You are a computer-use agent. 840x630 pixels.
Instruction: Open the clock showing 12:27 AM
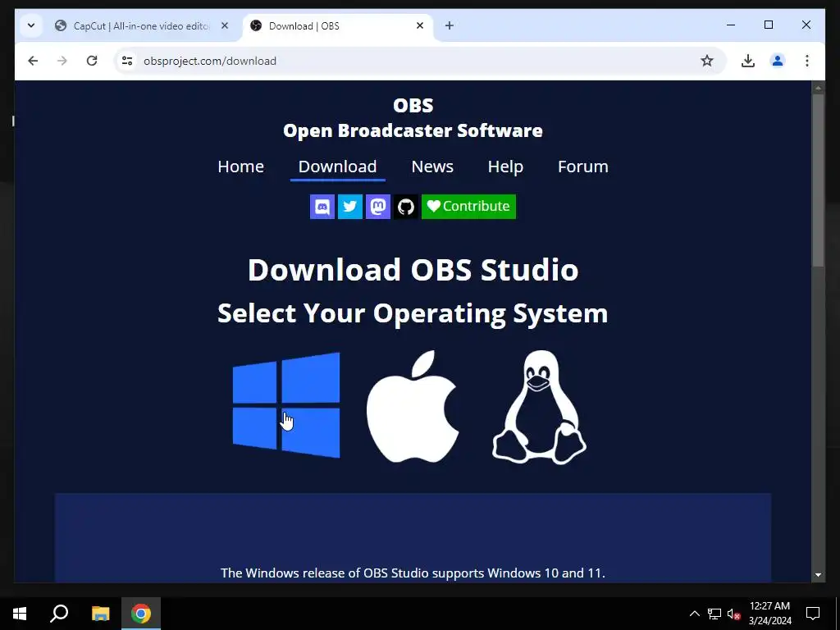coord(769,614)
